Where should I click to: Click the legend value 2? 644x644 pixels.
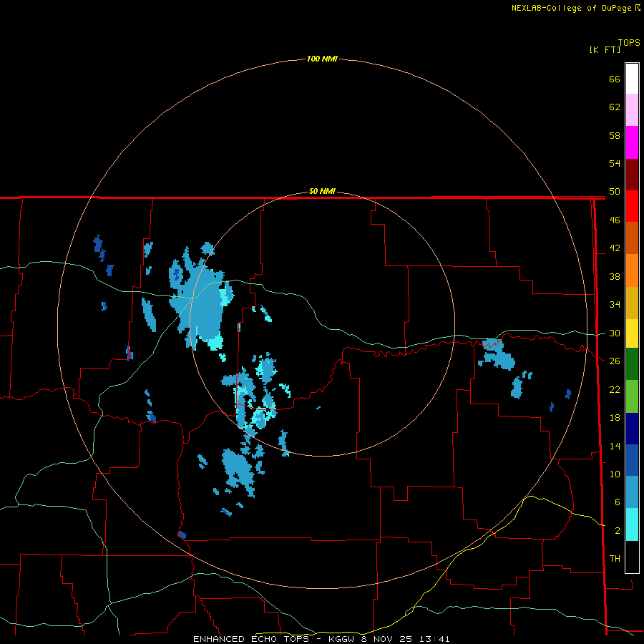[x=618, y=530]
